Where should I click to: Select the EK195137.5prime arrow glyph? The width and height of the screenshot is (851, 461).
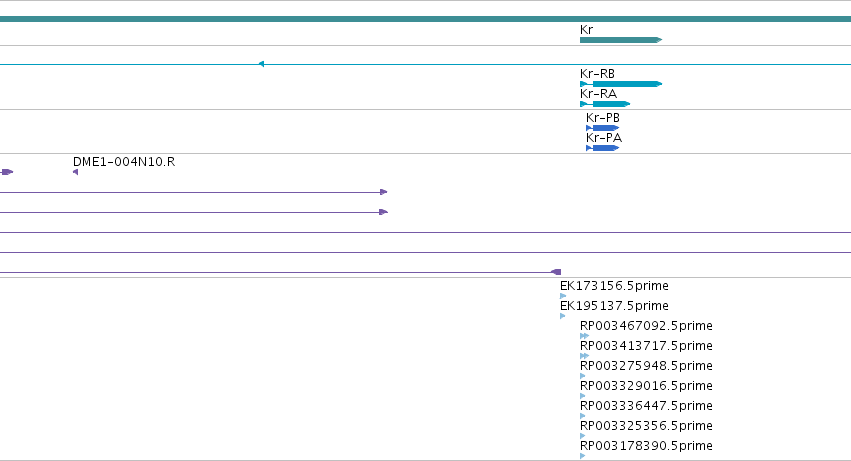pos(563,316)
